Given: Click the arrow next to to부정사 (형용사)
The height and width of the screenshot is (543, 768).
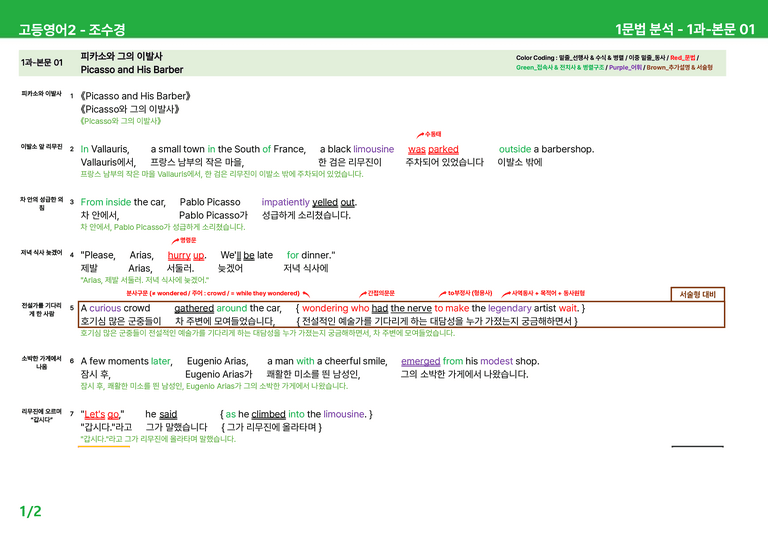Looking at the screenshot, I should point(442,294).
